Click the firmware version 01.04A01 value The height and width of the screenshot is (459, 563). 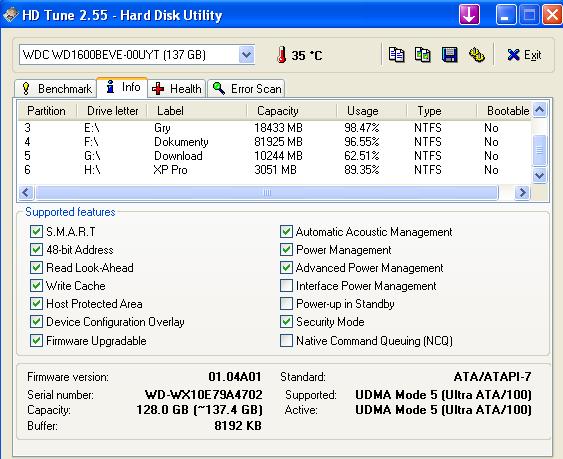(x=235, y=377)
